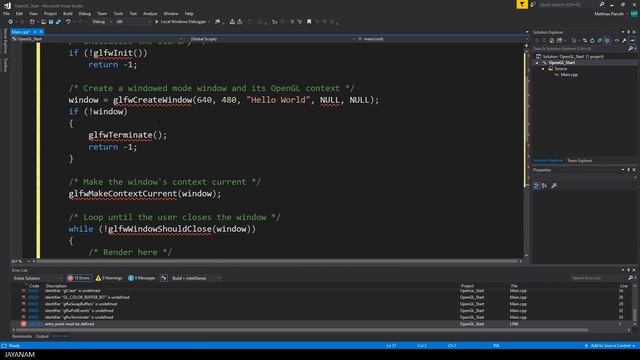Click the toolbar bookmark icon

[x=309, y=22]
